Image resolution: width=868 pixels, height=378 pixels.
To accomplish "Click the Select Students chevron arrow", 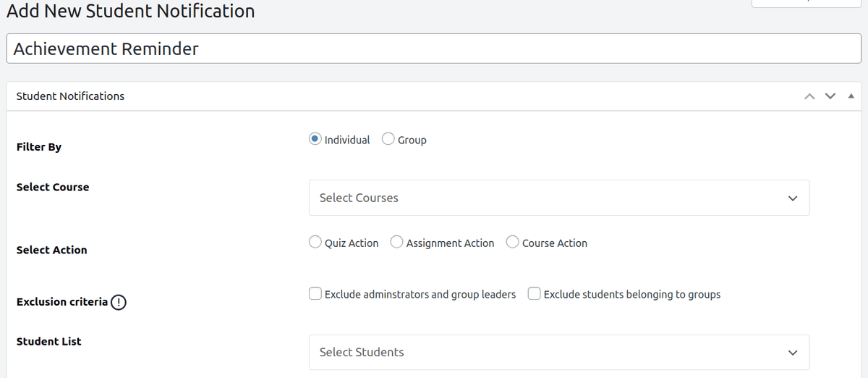I will click(793, 353).
